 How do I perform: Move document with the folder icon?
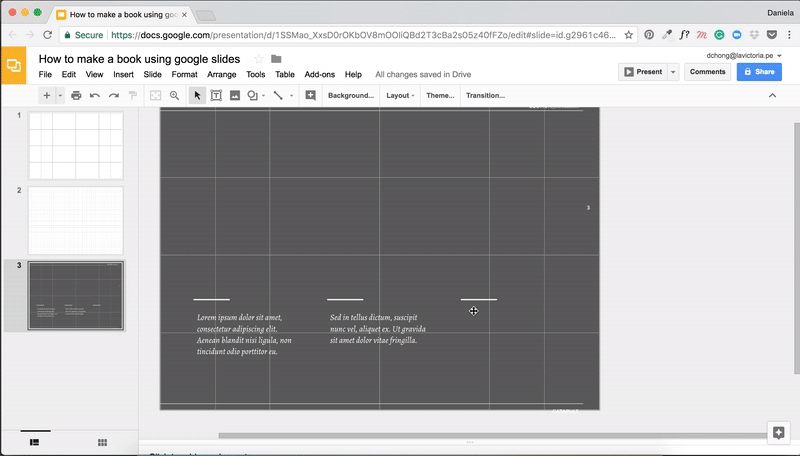click(x=276, y=59)
